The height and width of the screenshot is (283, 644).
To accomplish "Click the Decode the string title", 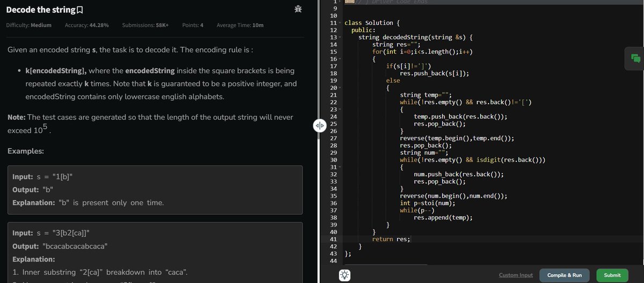I will click(x=40, y=10).
